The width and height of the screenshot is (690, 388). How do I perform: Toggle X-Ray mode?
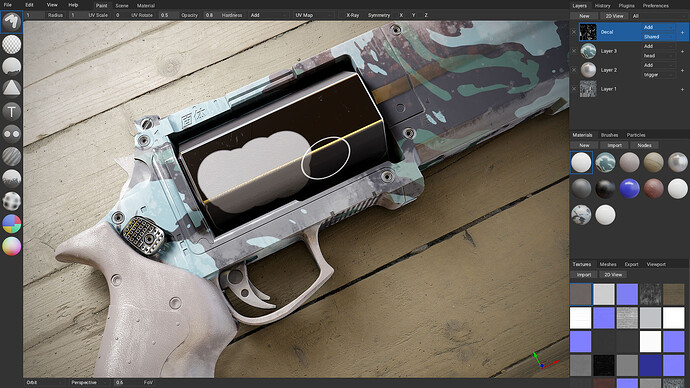(352, 15)
